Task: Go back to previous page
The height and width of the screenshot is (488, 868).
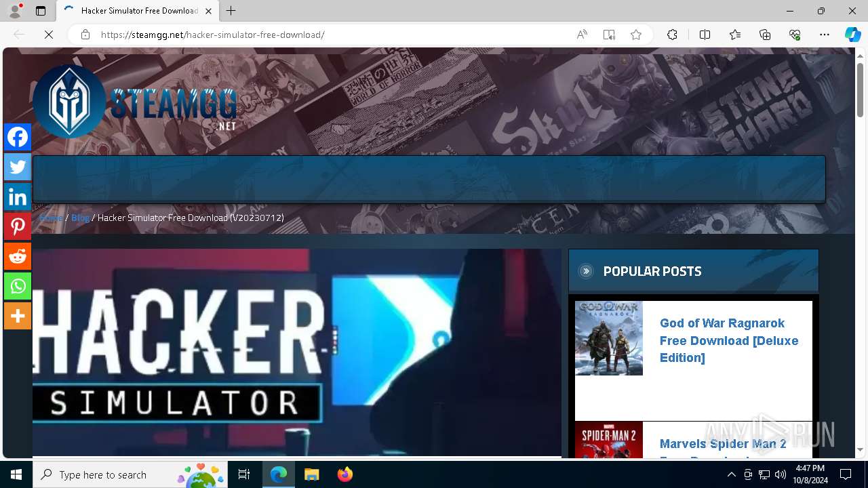Action: [19, 35]
